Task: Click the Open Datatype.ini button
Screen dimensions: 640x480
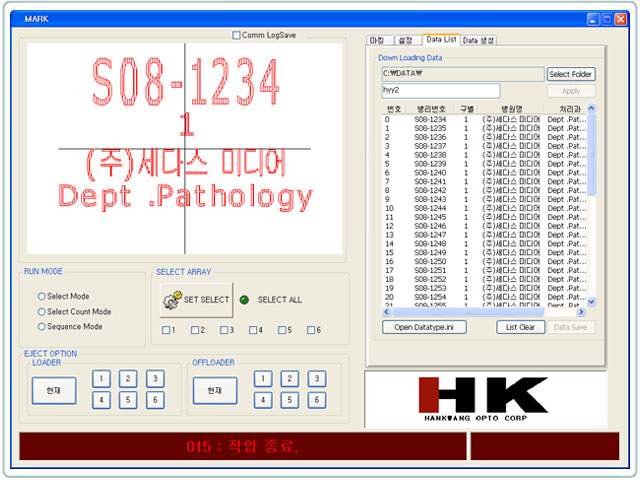Action: 424,327
